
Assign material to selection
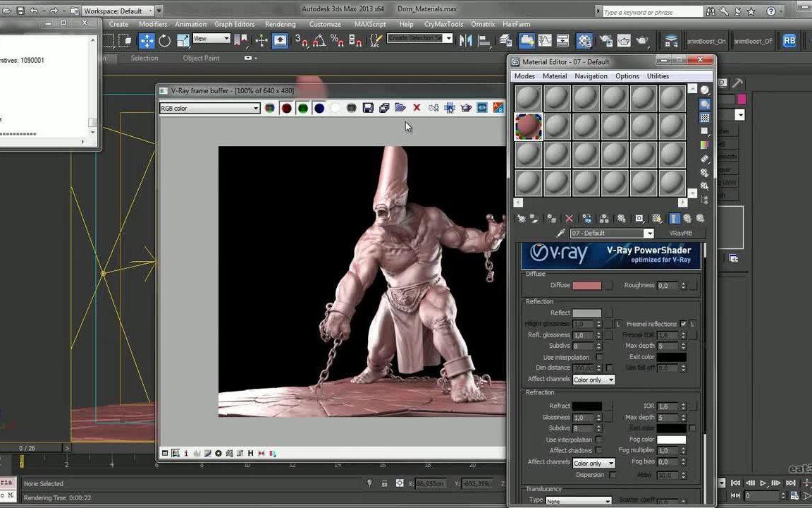tap(550, 218)
